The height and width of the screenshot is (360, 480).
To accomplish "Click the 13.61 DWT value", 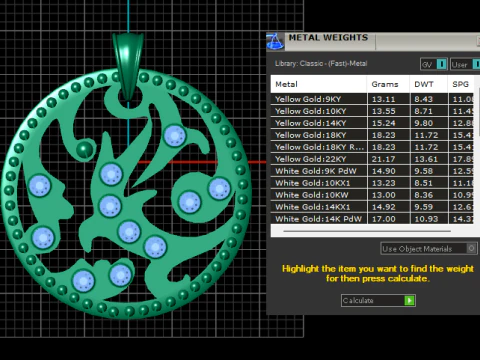I will point(426,159).
